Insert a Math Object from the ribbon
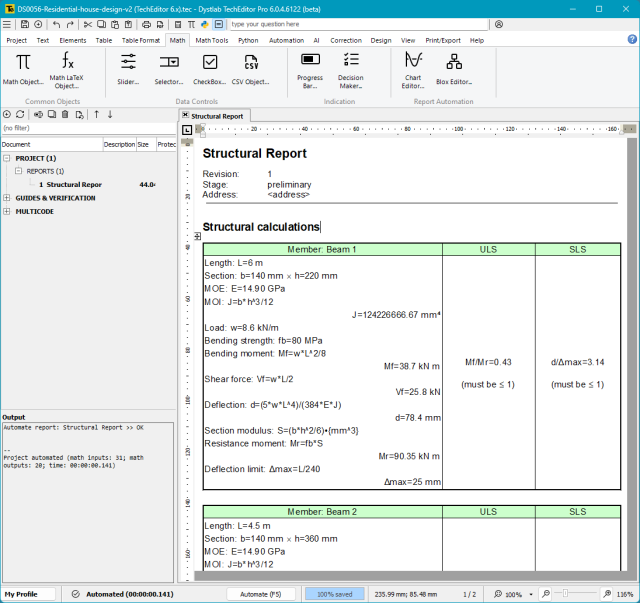 pos(23,69)
